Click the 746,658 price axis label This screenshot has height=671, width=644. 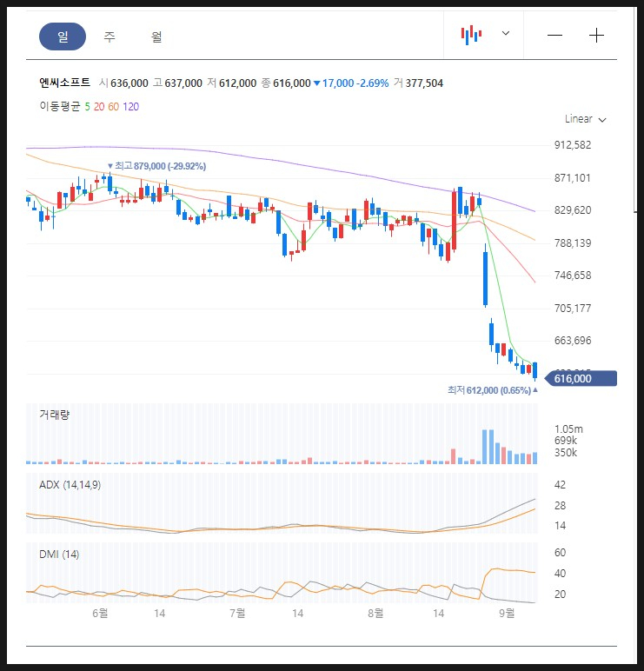tap(573, 276)
